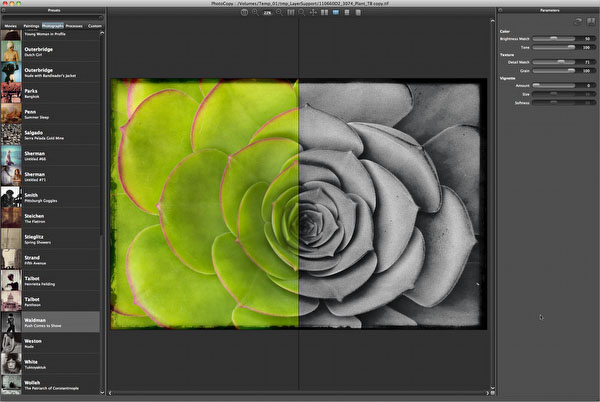Select the highlighted blue split view icon
Viewport: 600px width, 402px height.
(x=336, y=13)
